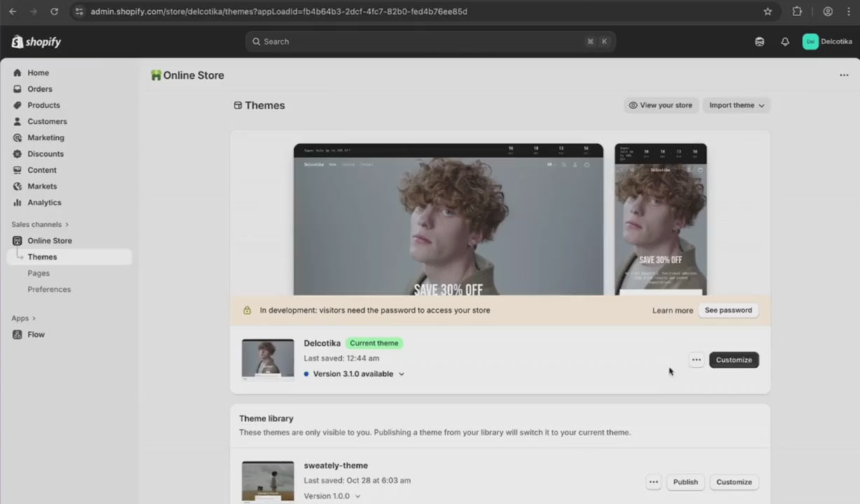This screenshot has width=860, height=504.
Task: Open browser extensions puzzle icon
Action: 797,11
